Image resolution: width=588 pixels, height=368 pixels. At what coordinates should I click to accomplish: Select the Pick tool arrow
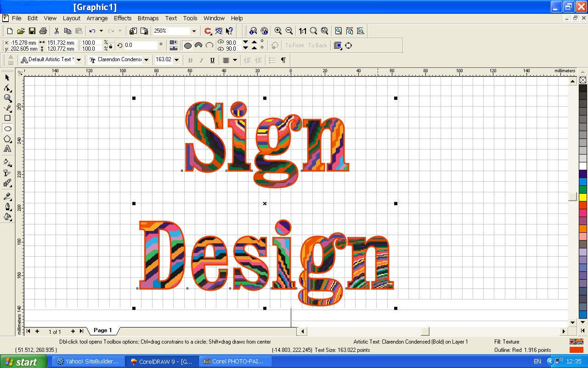[x=7, y=78]
